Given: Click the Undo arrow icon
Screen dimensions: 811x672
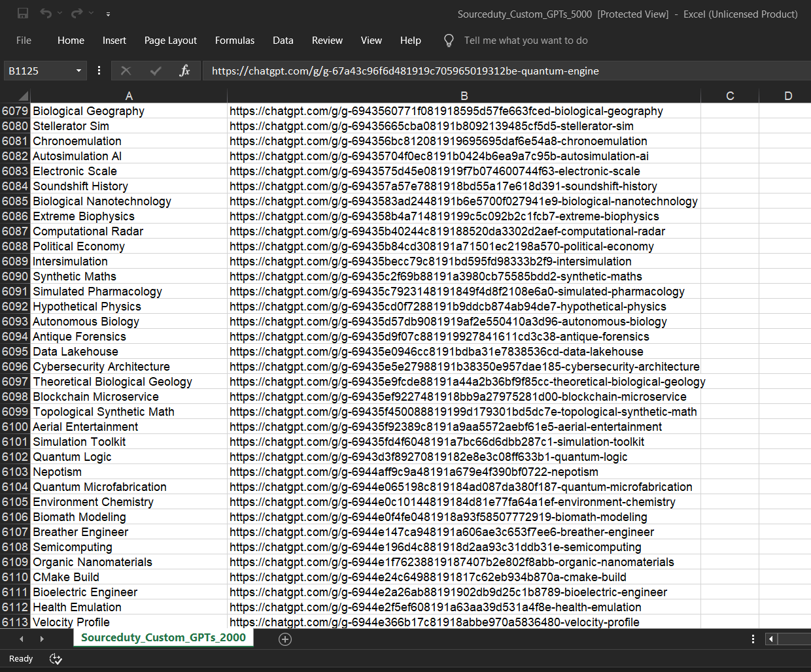Looking at the screenshot, I should 45,13.
